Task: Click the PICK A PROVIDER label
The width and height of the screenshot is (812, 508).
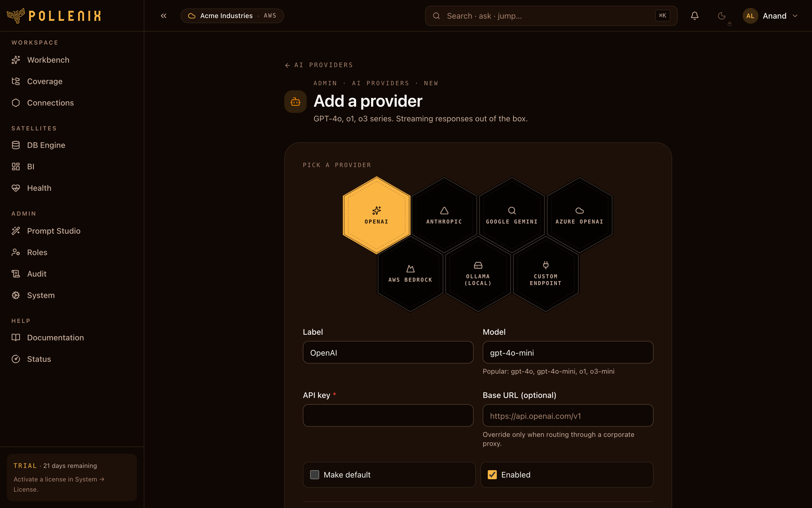Action: coord(337,165)
